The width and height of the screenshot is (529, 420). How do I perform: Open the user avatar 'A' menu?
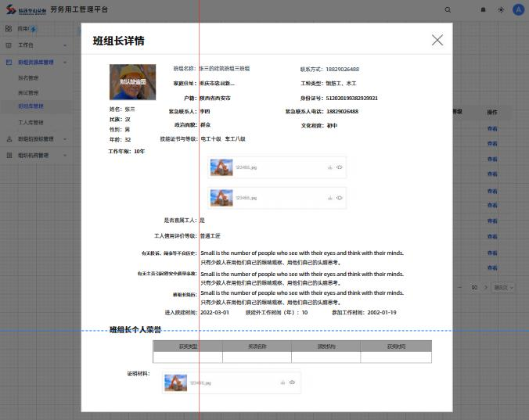[x=518, y=10]
